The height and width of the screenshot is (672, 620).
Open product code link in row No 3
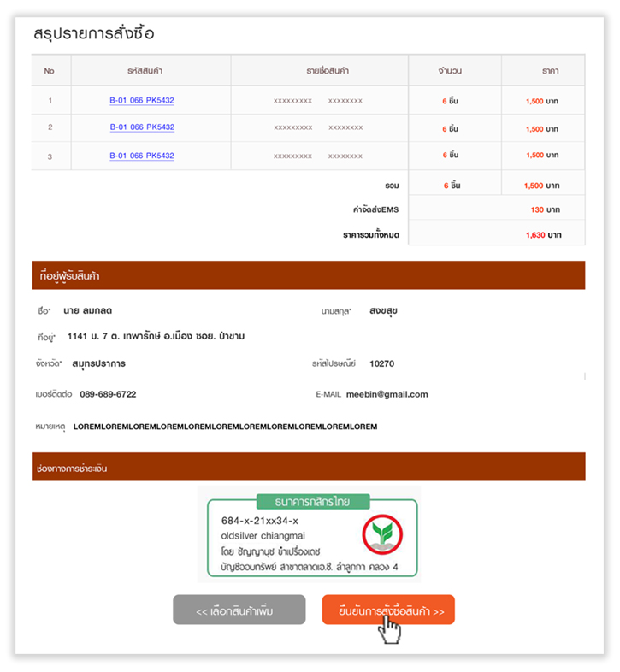click(142, 156)
